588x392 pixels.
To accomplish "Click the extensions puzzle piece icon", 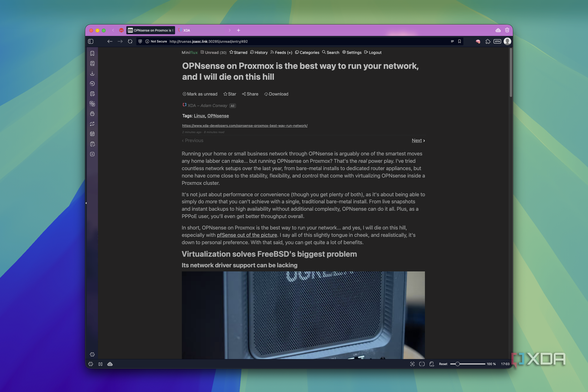I will (488, 41).
